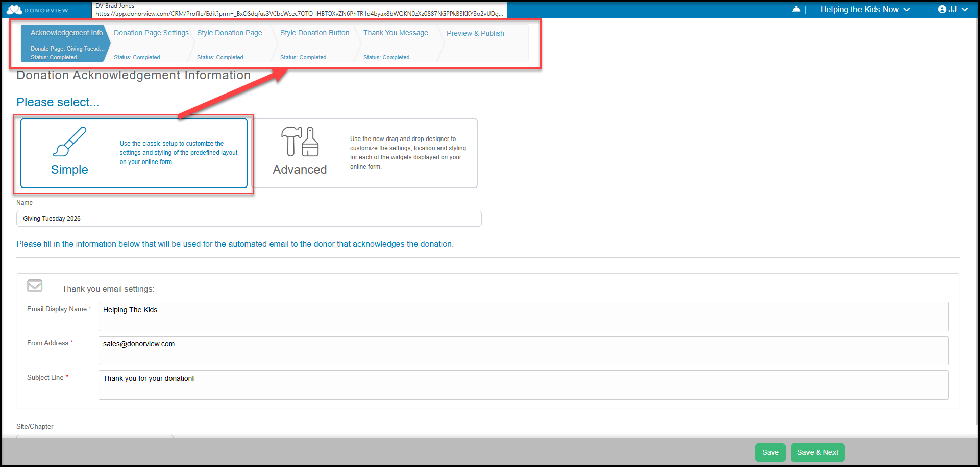Click the paintbrush Simple icon
The height and width of the screenshot is (467, 980).
[69, 142]
